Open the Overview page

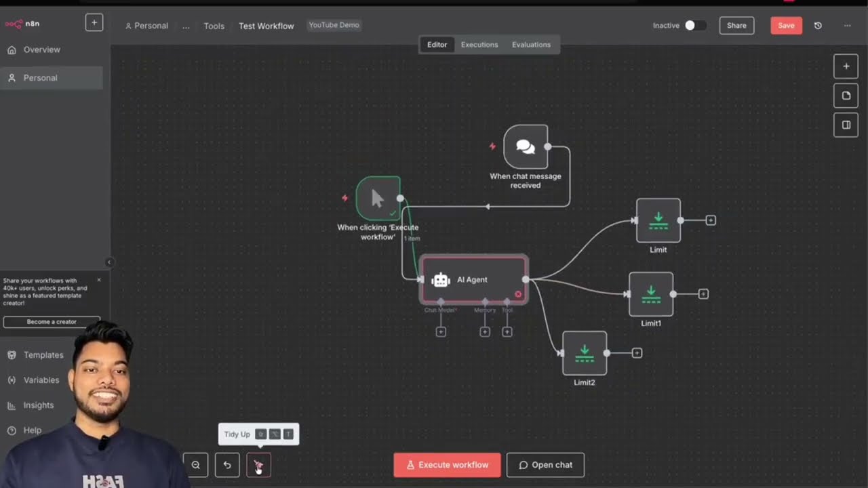click(41, 49)
